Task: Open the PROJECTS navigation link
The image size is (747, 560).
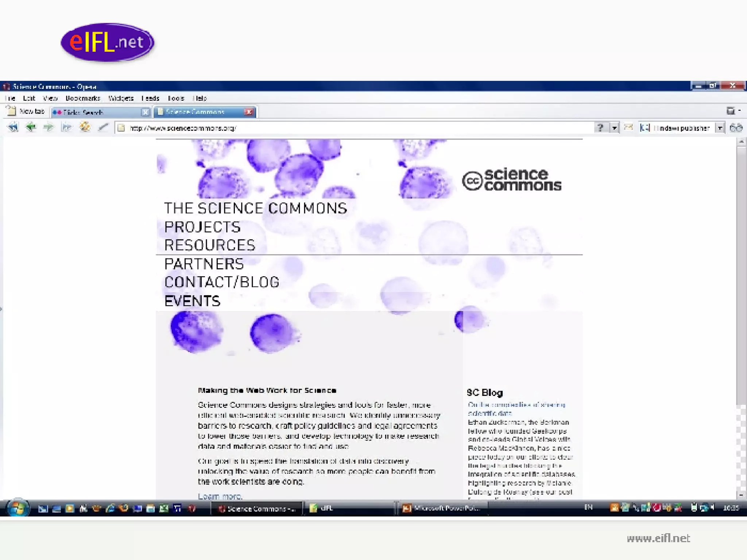Action: (202, 227)
